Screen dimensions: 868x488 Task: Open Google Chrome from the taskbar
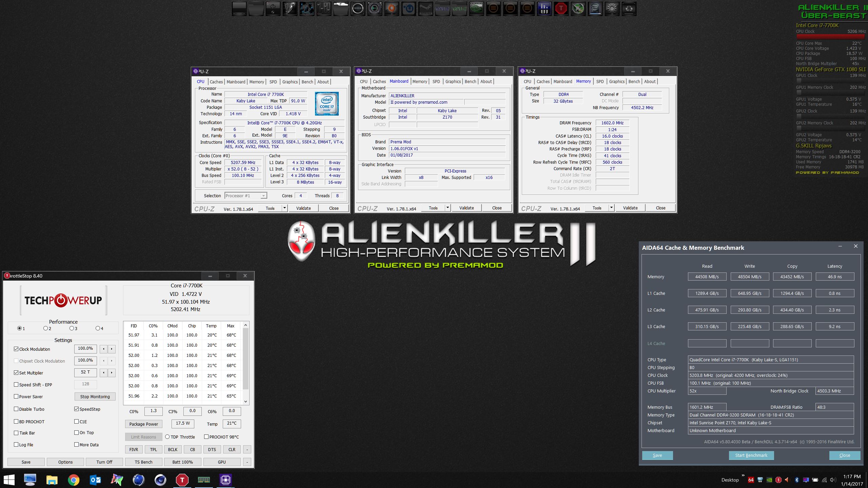[x=74, y=480]
